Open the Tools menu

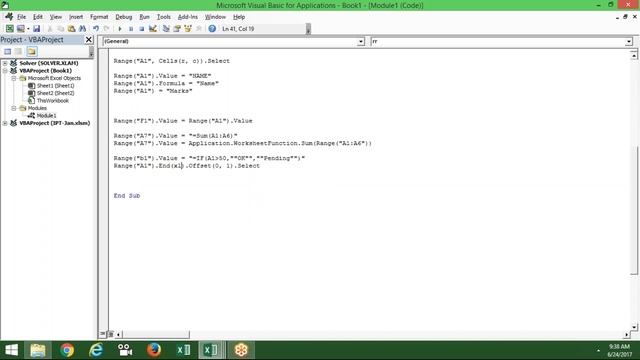click(x=164, y=17)
